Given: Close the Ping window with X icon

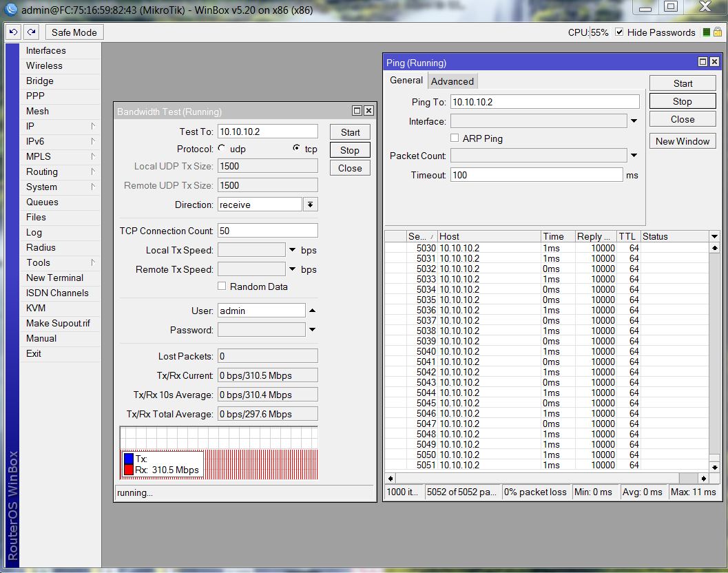Looking at the screenshot, I should 714,62.
